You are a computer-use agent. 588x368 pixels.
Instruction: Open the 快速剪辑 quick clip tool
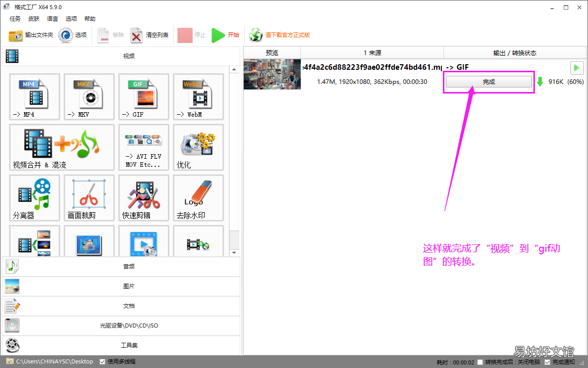click(144, 198)
